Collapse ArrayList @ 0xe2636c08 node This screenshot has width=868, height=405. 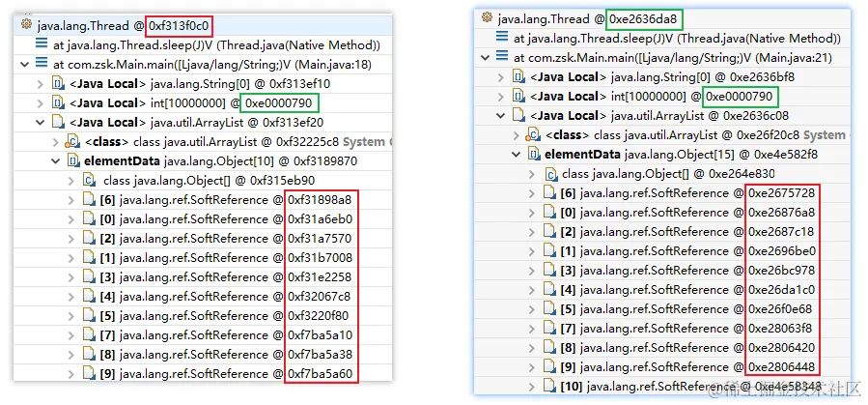point(501,116)
